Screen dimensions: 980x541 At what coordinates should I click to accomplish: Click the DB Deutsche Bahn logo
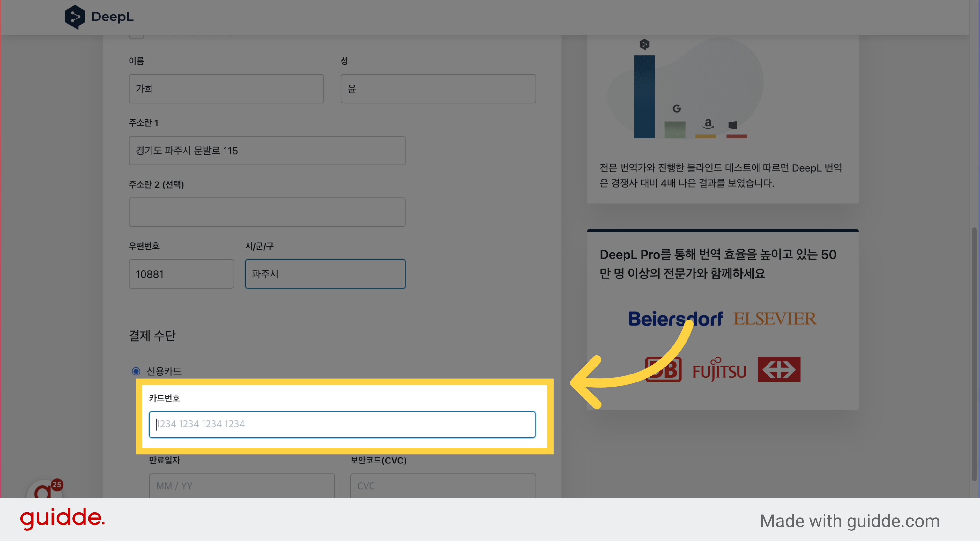click(663, 369)
